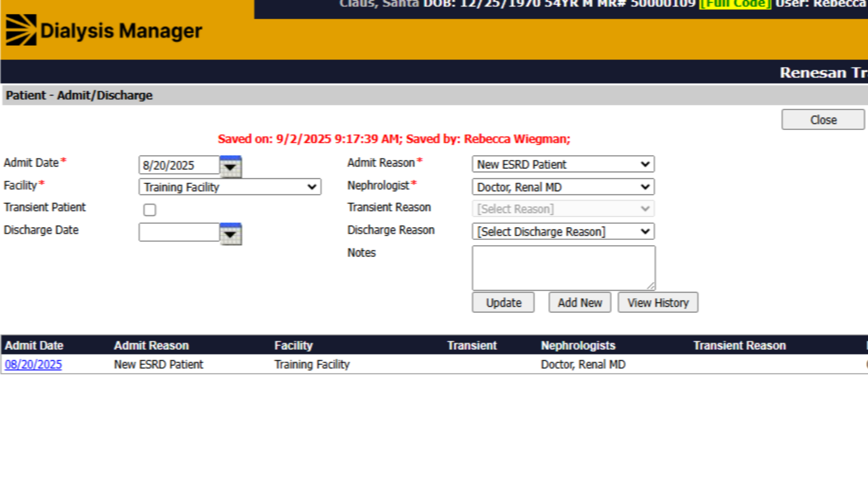Select a Discharge Reason from dropdown
This screenshot has height=503, width=868.
coord(563,231)
